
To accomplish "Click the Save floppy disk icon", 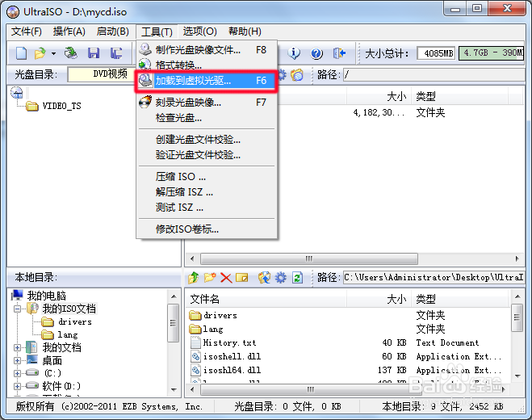I will pos(94,53).
